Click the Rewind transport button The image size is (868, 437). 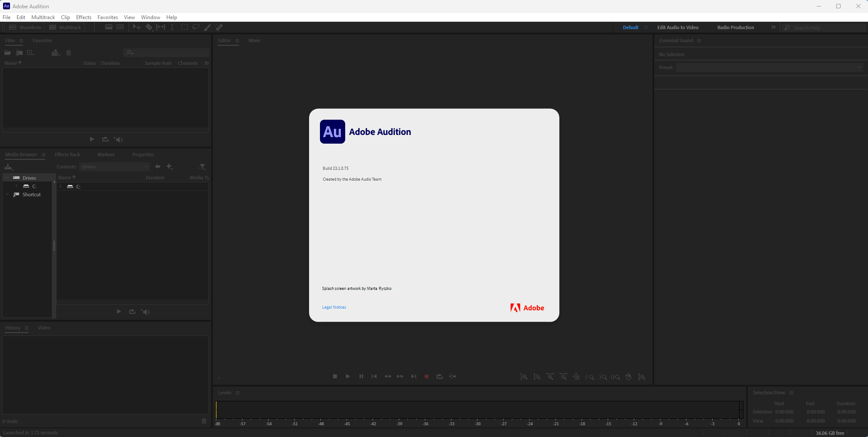[387, 376]
